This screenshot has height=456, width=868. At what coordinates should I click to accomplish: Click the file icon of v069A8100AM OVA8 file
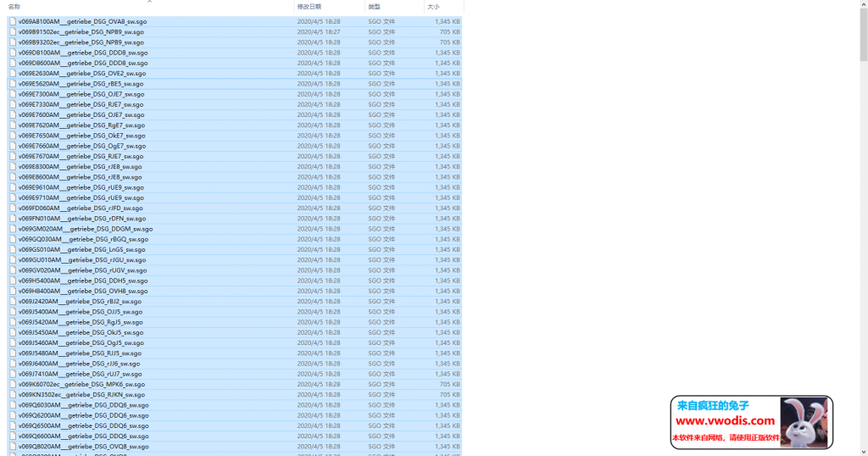click(x=13, y=21)
